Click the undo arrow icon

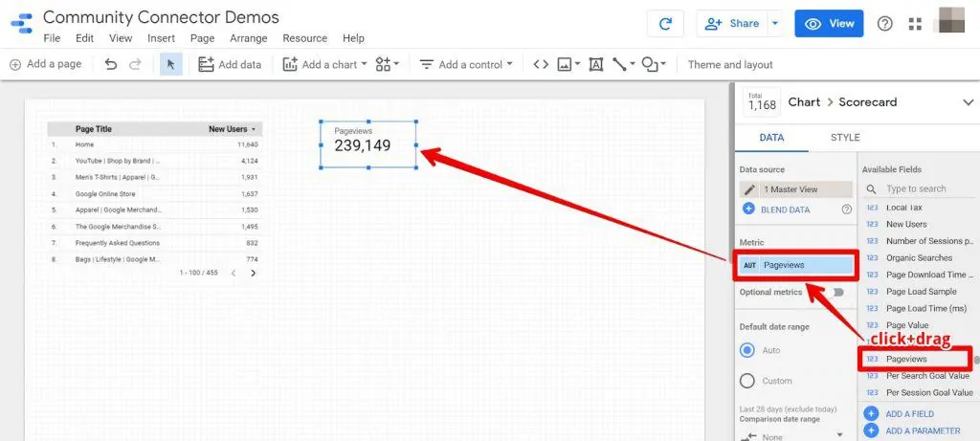click(x=111, y=64)
